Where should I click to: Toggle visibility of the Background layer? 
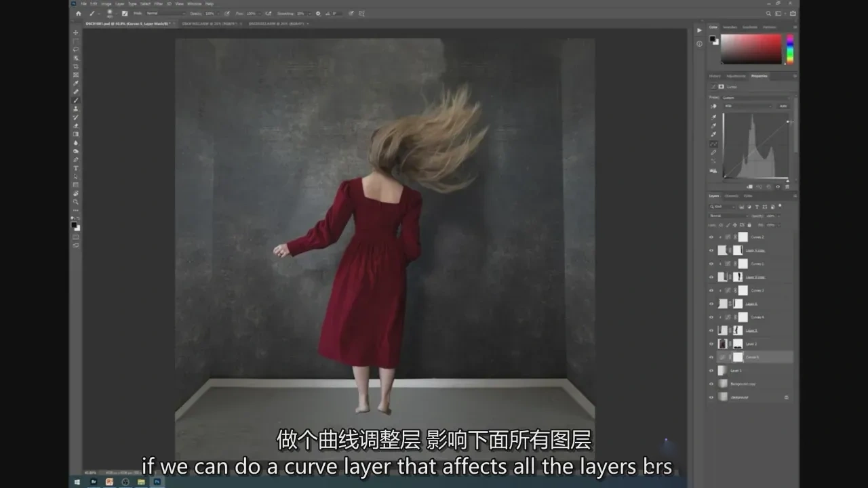pyautogui.click(x=711, y=396)
